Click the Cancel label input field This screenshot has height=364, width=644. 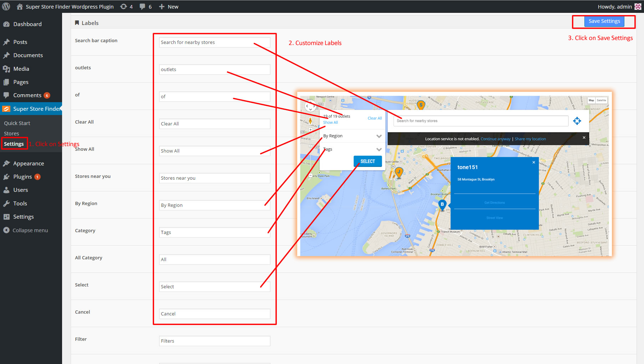click(214, 314)
